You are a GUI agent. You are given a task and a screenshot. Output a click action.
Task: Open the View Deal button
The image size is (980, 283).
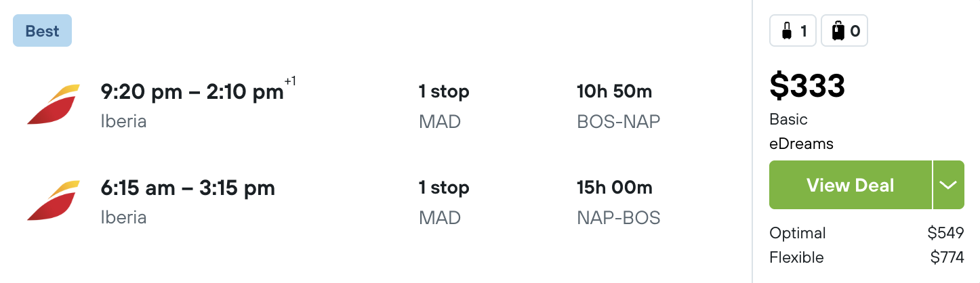pyautogui.click(x=851, y=185)
